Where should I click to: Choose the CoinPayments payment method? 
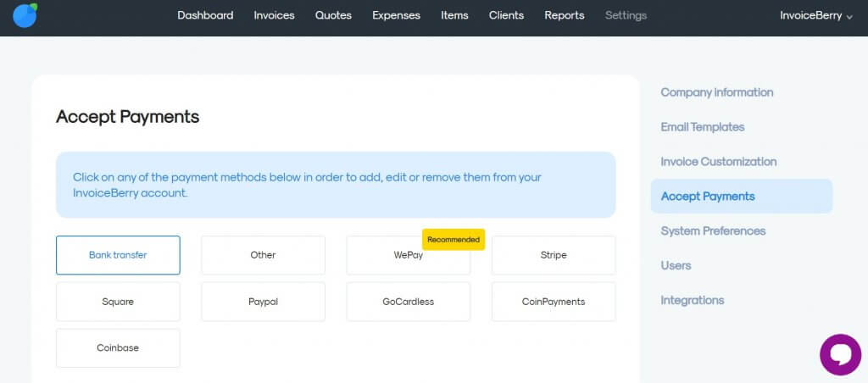pos(554,302)
